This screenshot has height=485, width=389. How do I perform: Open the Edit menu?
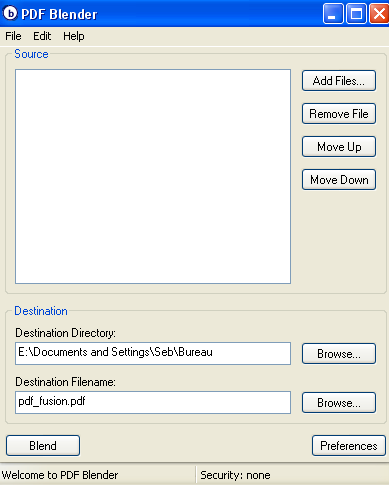click(x=42, y=36)
